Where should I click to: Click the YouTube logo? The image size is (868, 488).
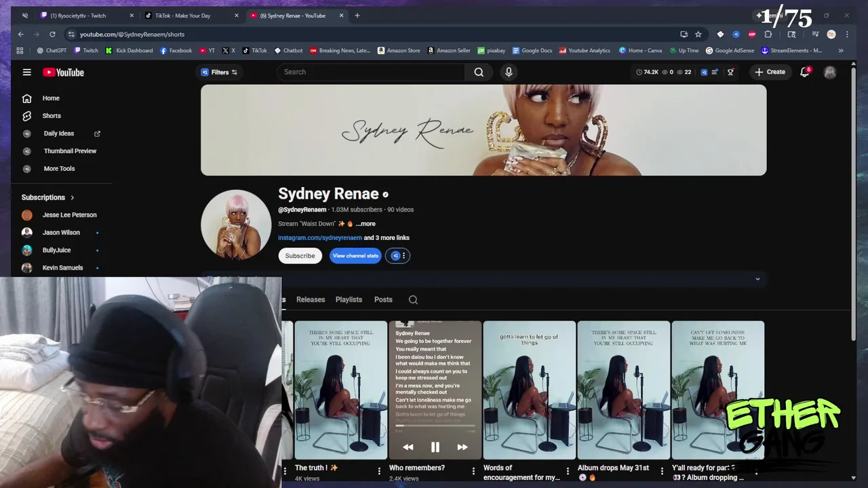coord(63,73)
